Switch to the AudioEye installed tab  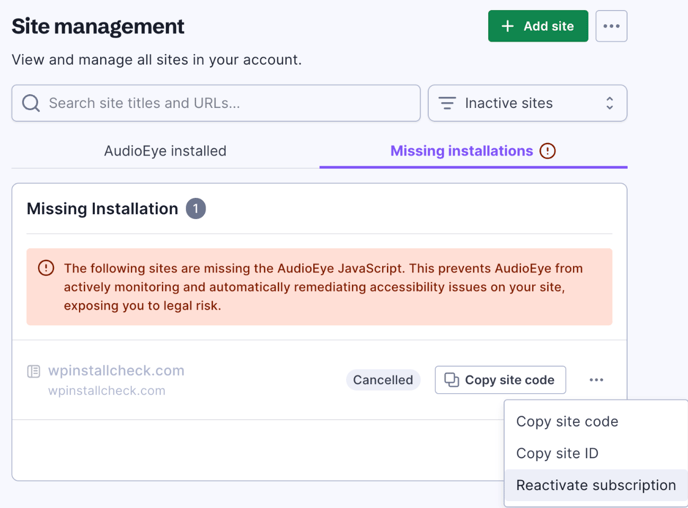point(165,151)
